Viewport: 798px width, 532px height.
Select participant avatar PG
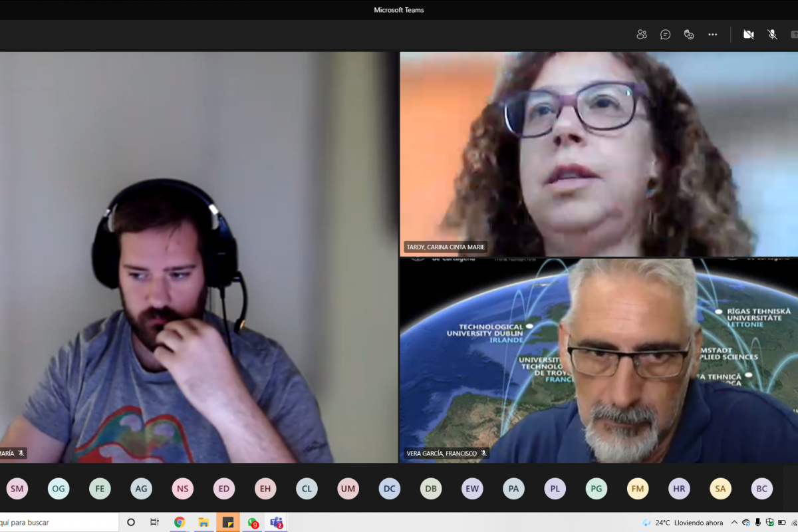[x=597, y=489]
